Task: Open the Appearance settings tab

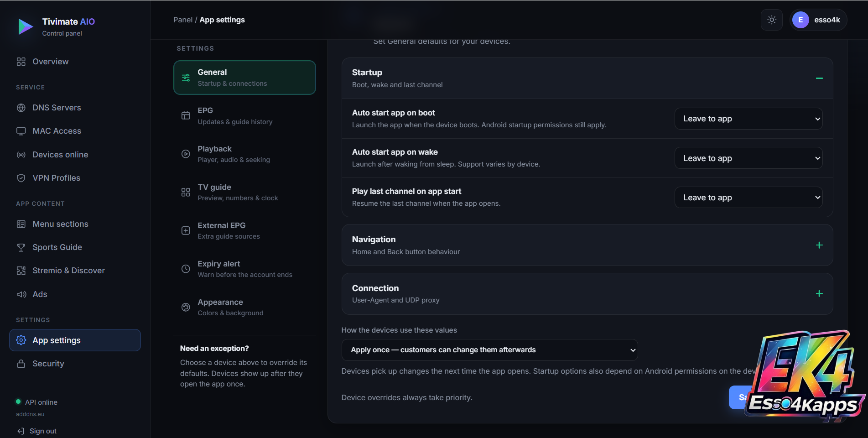Action: click(244, 307)
